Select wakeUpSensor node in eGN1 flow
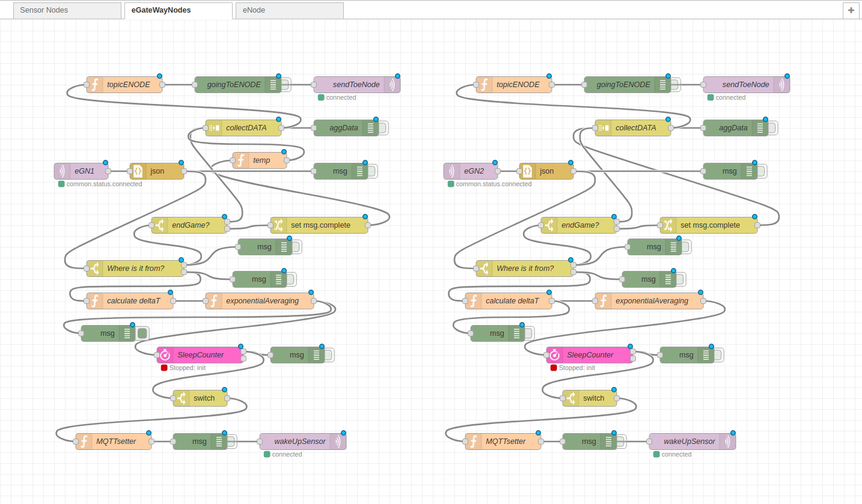This screenshot has height=504, width=862. pyautogui.click(x=303, y=442)
